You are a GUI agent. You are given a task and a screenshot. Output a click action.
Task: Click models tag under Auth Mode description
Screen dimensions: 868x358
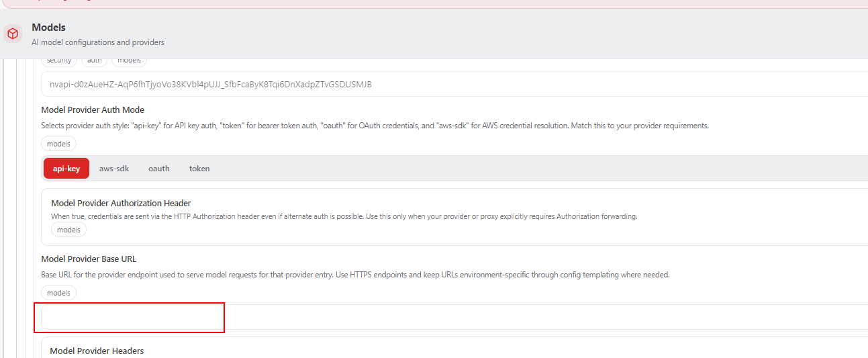[x=58, y=144]
